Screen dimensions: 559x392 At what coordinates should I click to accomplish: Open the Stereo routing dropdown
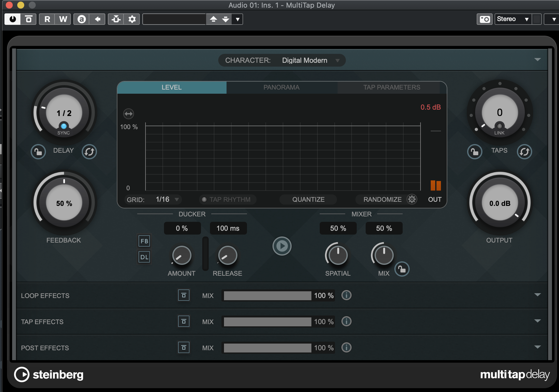pos(513,19)
